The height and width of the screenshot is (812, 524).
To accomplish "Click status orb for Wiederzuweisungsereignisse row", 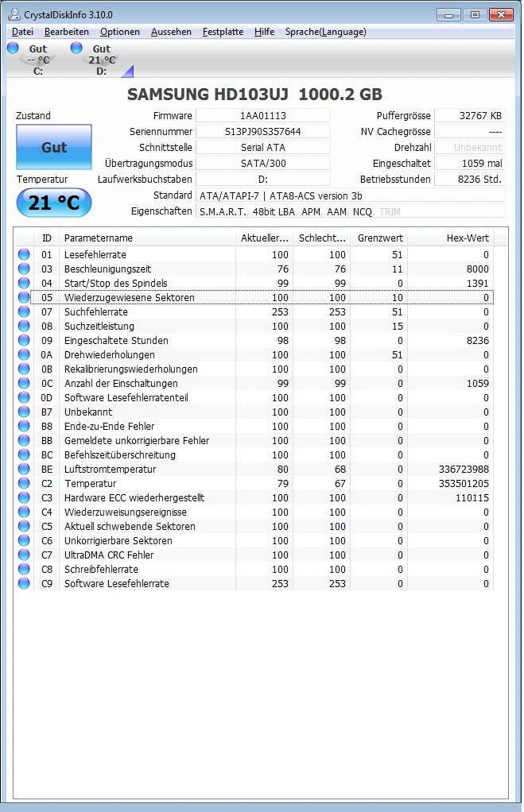I will [24, 512].
